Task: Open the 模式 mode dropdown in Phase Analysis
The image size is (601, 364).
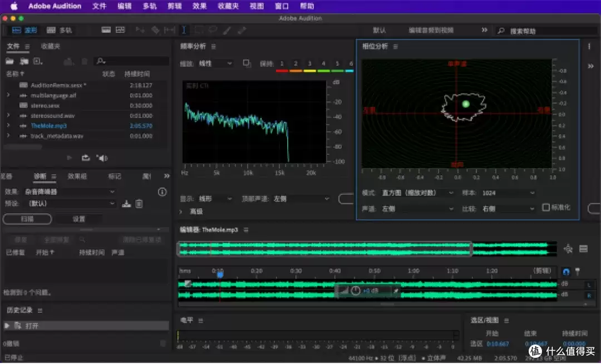Action: (x=417, y=193)
